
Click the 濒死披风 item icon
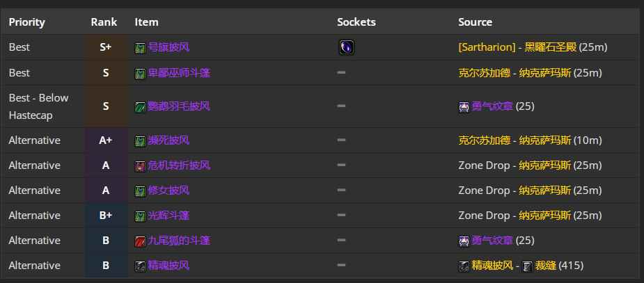[140, 140]
